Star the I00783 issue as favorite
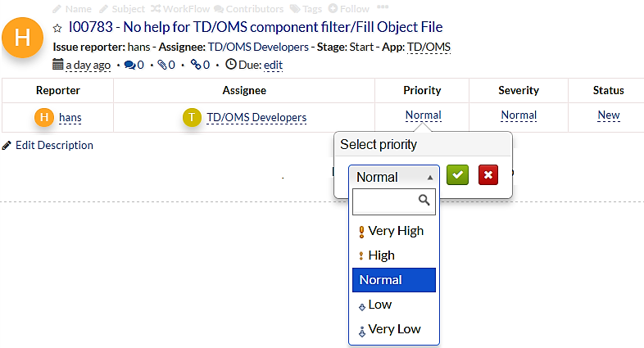This screenshot has height=348, width=644. coord(57,28)
